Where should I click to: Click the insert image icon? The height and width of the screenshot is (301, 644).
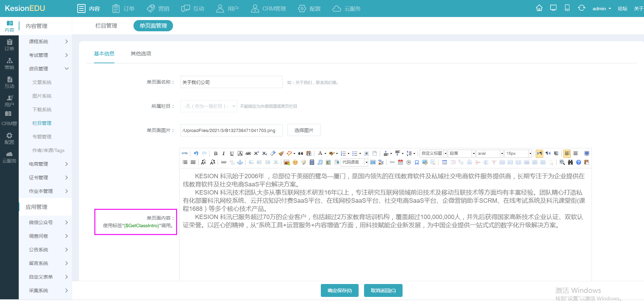[287, 162]
